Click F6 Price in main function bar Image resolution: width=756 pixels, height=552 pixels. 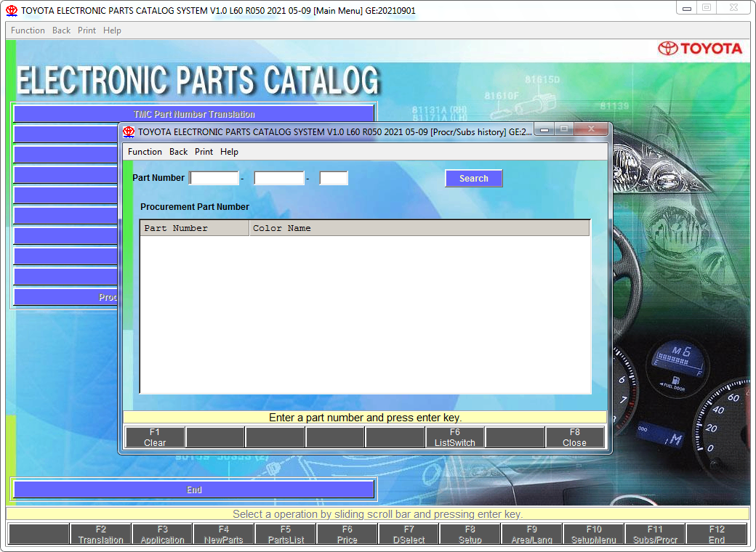[x=347, y=534]
